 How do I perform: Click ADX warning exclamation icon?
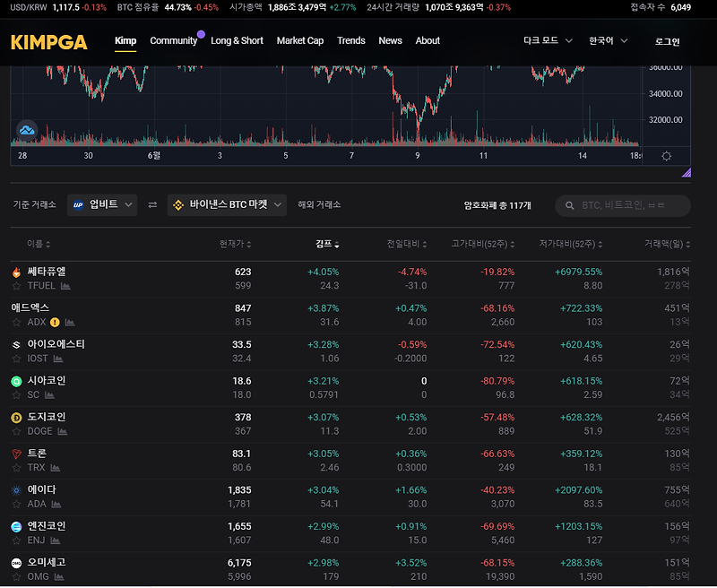tap(55, 323)
